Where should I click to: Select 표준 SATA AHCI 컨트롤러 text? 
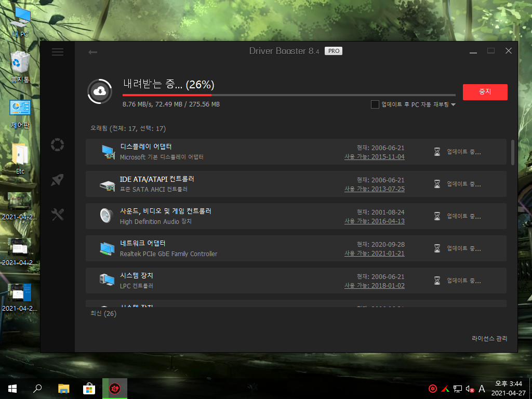[153, 189]
